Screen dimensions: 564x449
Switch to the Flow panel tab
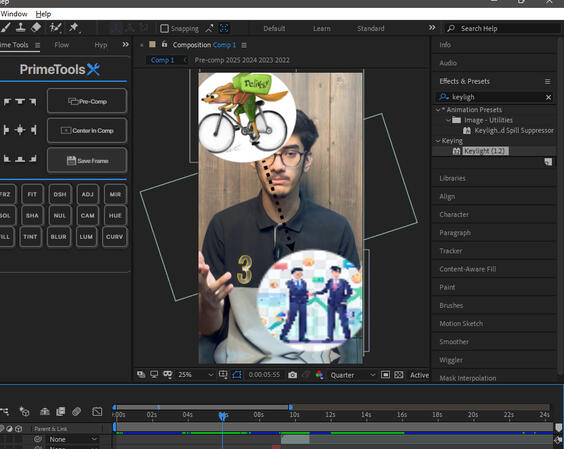click(x=62, y=45)
